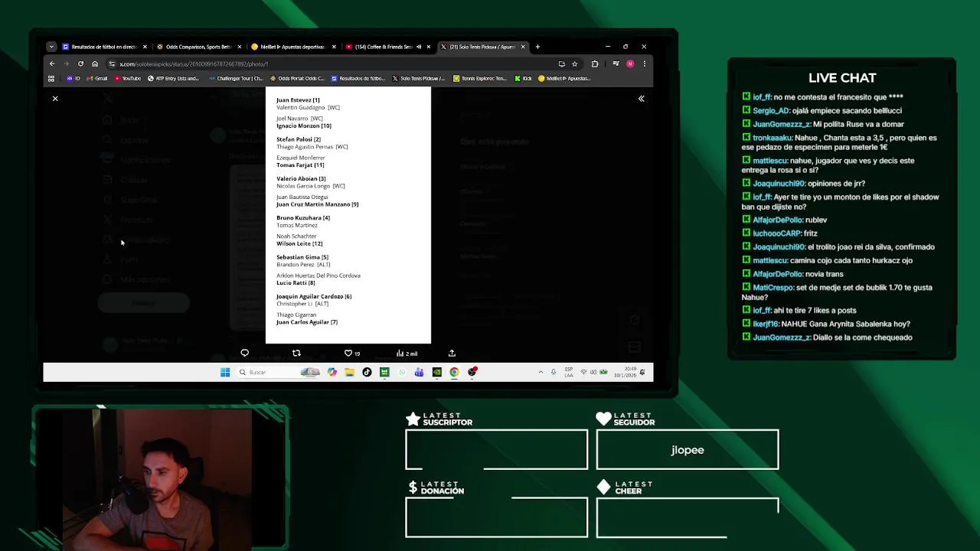Open the Kick bookmark
This screenshot has width=980, height=551.
tap(524, 78)
